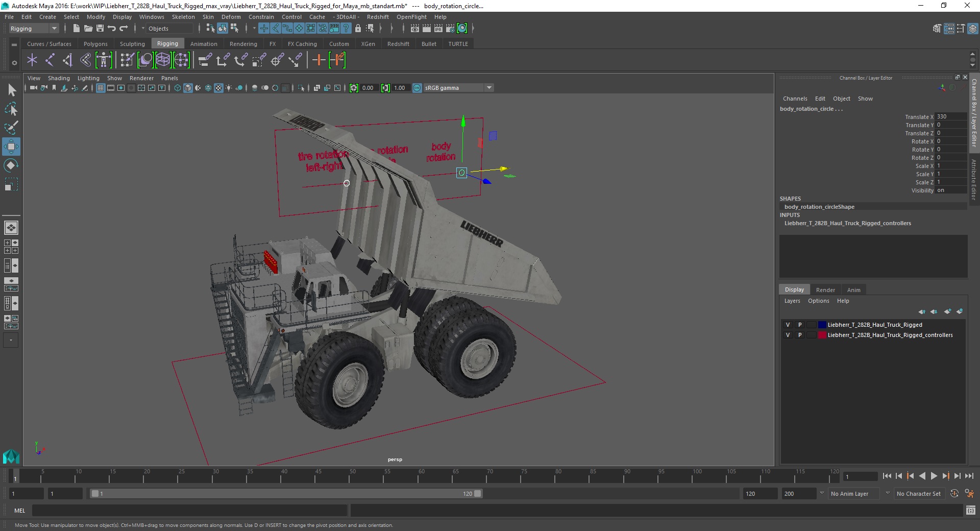Screen dimensions: 980x531
Task: Switch to the Render layer tab
Action: (x=825, y=289)
